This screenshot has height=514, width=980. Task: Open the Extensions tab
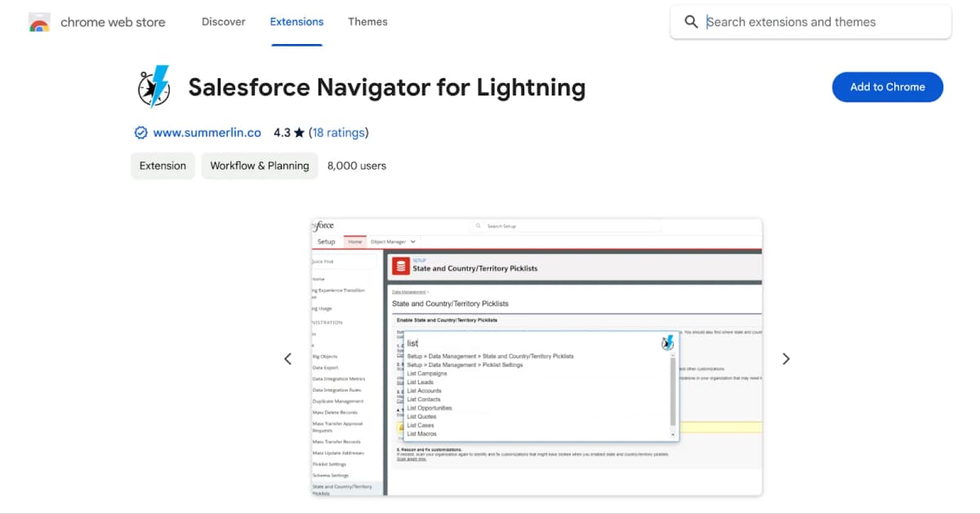click(x=296, y=22)
